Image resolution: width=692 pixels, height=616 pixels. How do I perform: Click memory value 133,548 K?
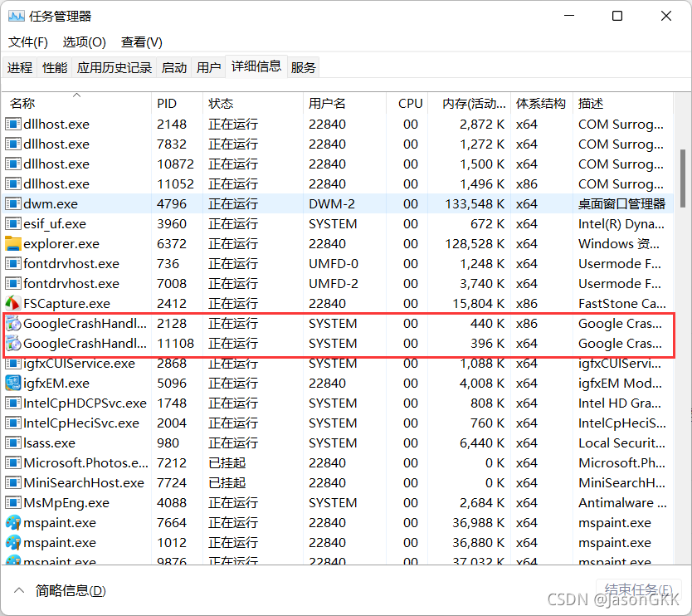475,203
